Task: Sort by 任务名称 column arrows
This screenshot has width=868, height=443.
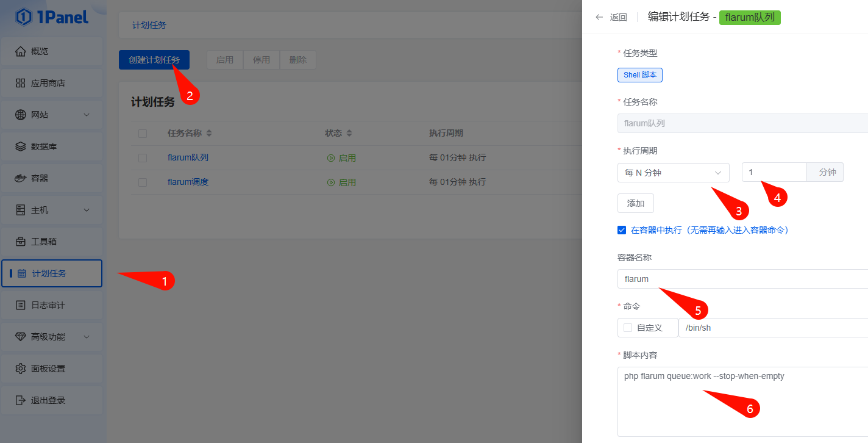Action: click(209, 133)
